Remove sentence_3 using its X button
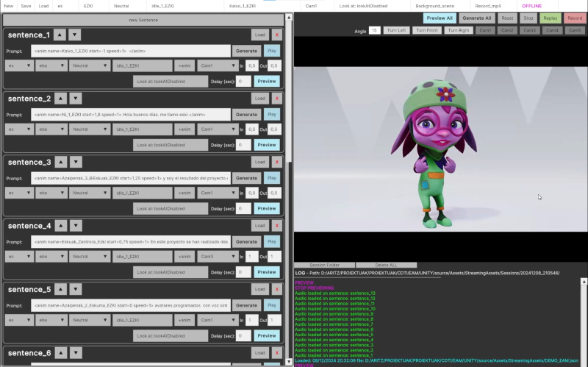This screenshot has height=367, width=588. point(277,162)
